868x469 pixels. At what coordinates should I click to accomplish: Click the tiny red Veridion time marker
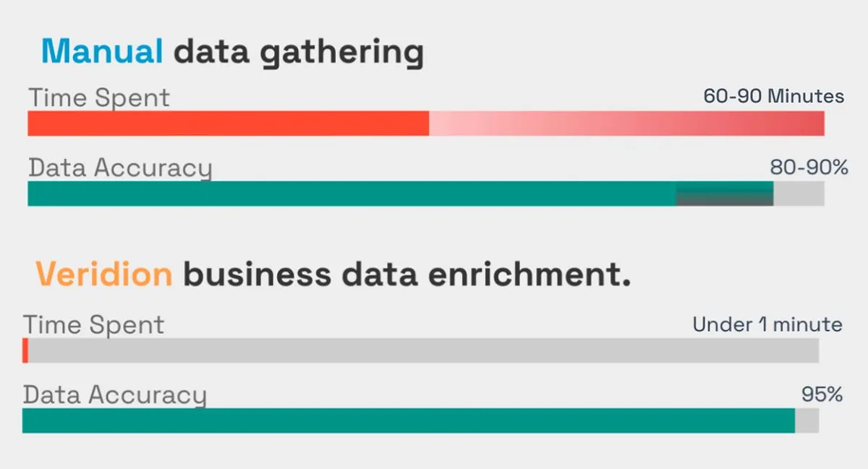pos(25,350)
